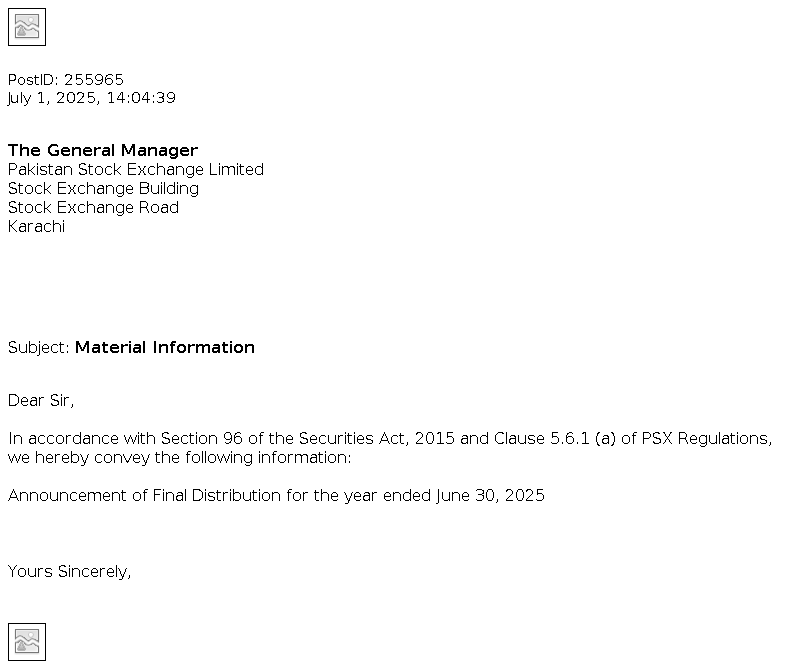The width and height of the screenshot is (797, 669).
Task: Click the Pakistan Stock Exchange Limited line
Action: click(x=136, y=170)
